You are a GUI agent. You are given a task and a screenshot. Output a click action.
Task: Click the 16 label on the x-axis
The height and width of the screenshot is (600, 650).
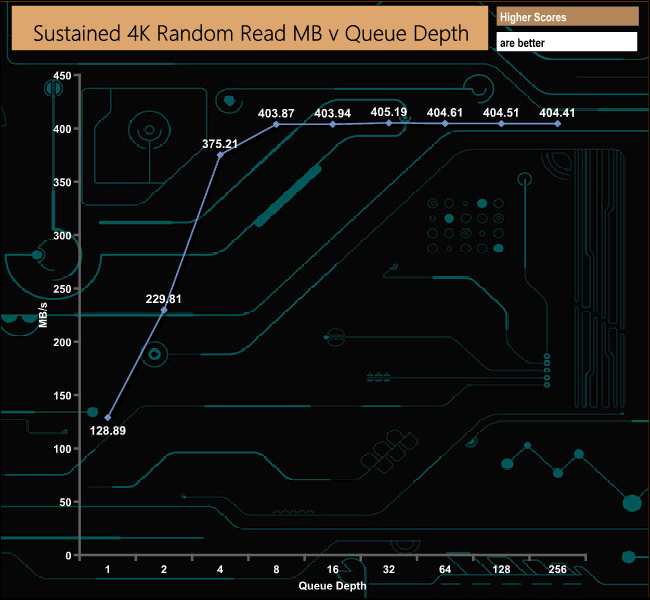pos(333,568)
